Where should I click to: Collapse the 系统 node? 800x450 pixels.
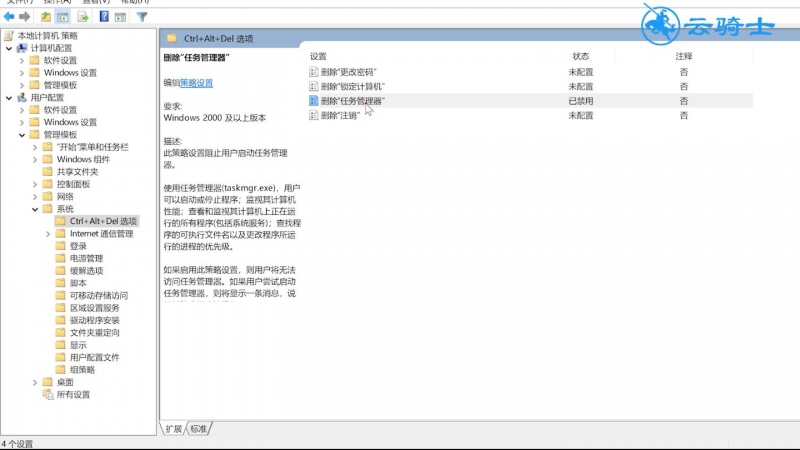coord(35,209)
